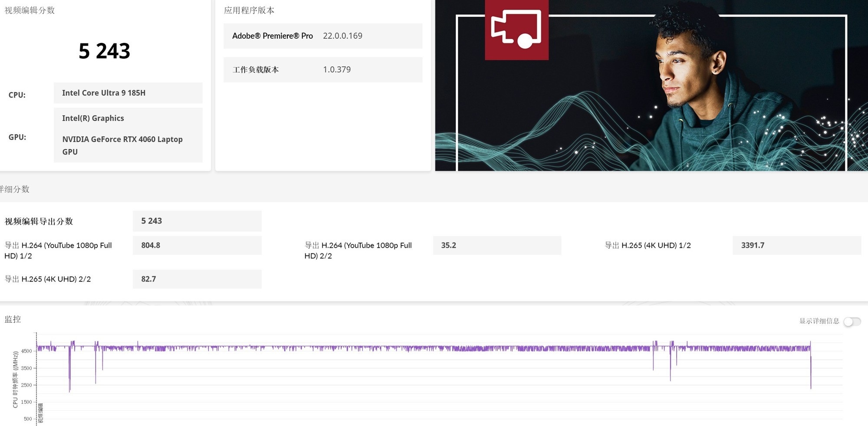Screen dimensions: 868x426
Task: Select the Intel Core Ultra 9 185H field
Action: (128, 93)
